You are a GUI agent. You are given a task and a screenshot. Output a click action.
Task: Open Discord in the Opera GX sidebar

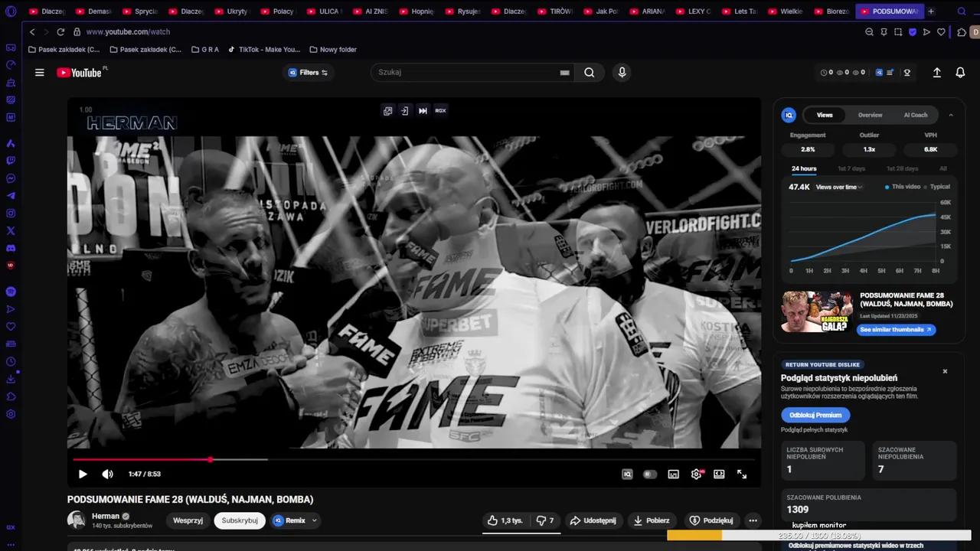11,249
